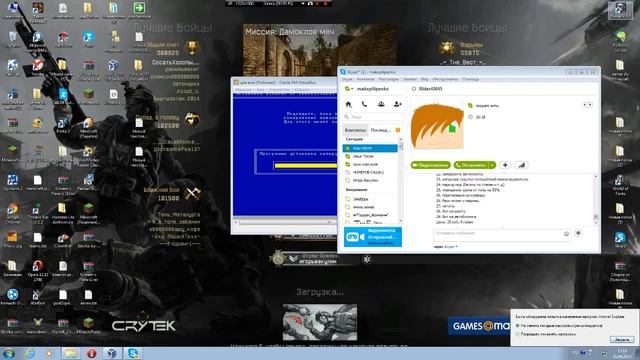Screen dimensions: 640x360
Task: Open the Skype call phones dial icon
Action: coord(364,104)
